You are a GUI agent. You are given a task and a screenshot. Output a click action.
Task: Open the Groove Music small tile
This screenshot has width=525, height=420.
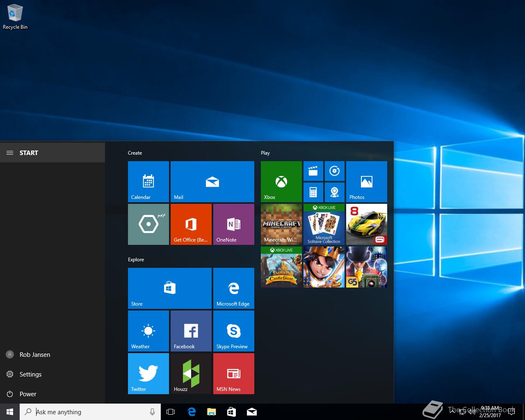coord(335,171)
